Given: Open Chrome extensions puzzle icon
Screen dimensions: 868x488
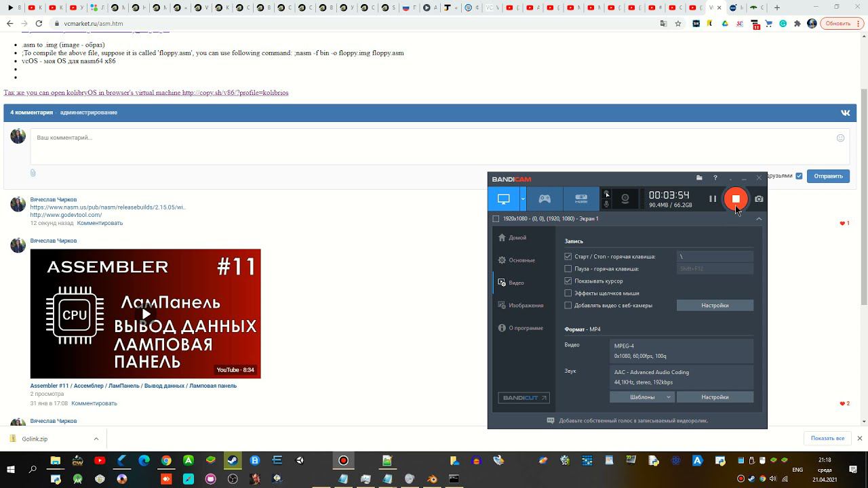Looking at the screenshot, I should coord(797,24).
